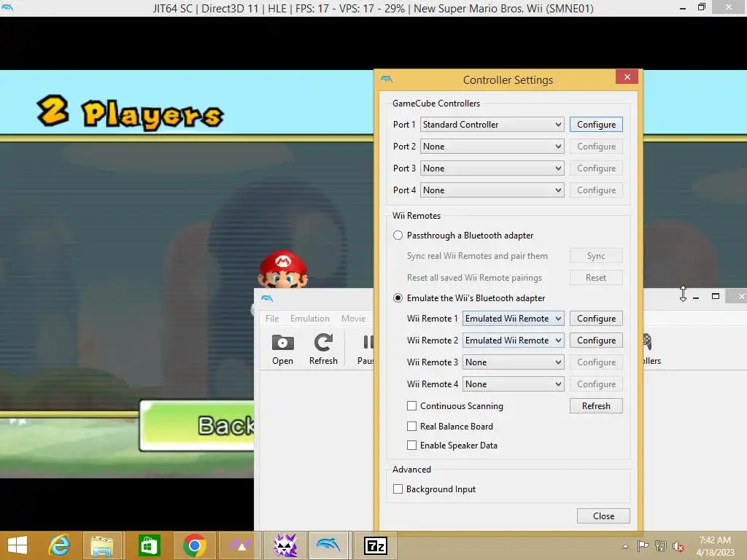Click the Dolphin icon in the main window title bar
Image resolution: width=747 pixels, height=560 pixels.
[267, 298]
